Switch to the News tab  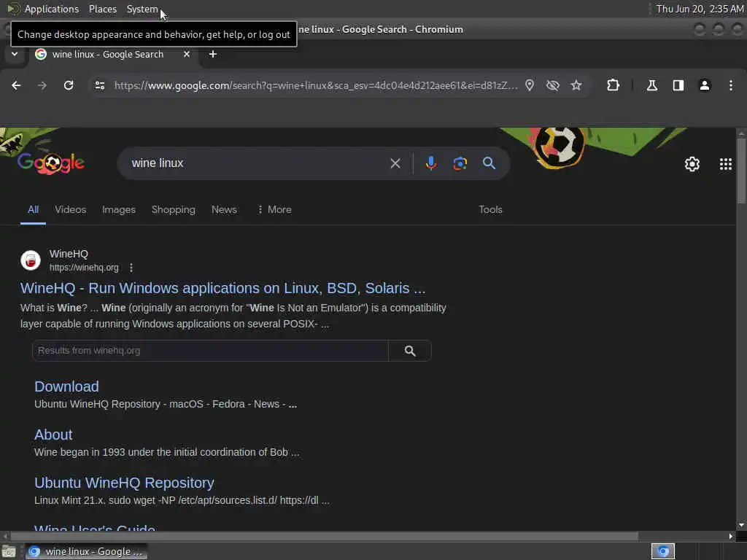(224, 209)
